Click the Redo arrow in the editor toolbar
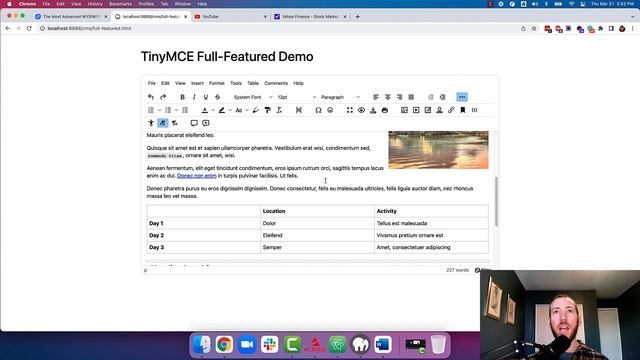This screenshot has width=640, height=360. (163, 97)
